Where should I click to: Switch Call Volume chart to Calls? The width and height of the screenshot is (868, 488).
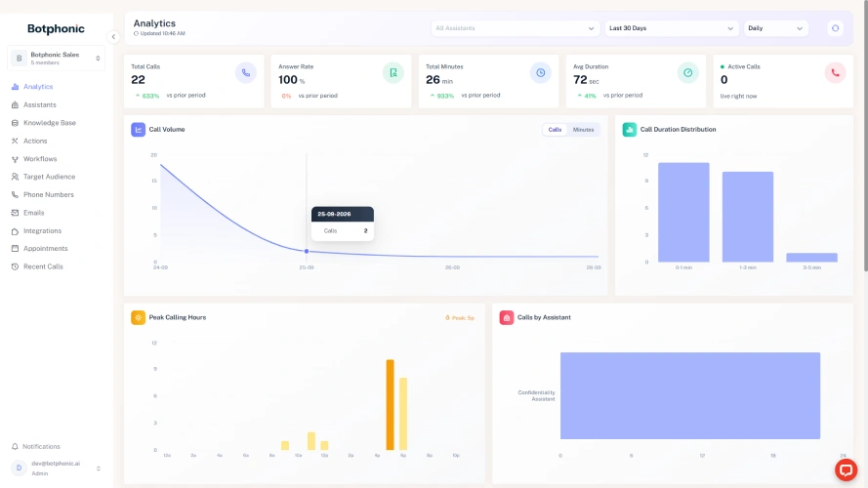point(555,130)
